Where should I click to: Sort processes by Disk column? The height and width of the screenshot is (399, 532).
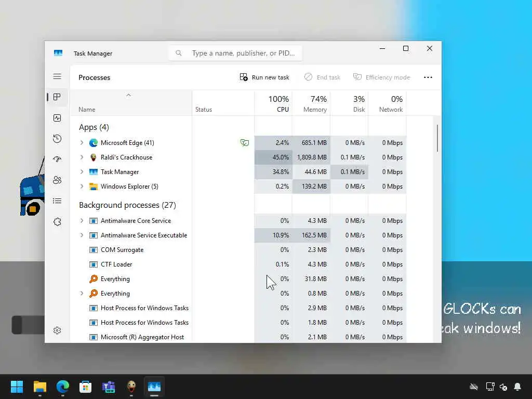point(350,103)
